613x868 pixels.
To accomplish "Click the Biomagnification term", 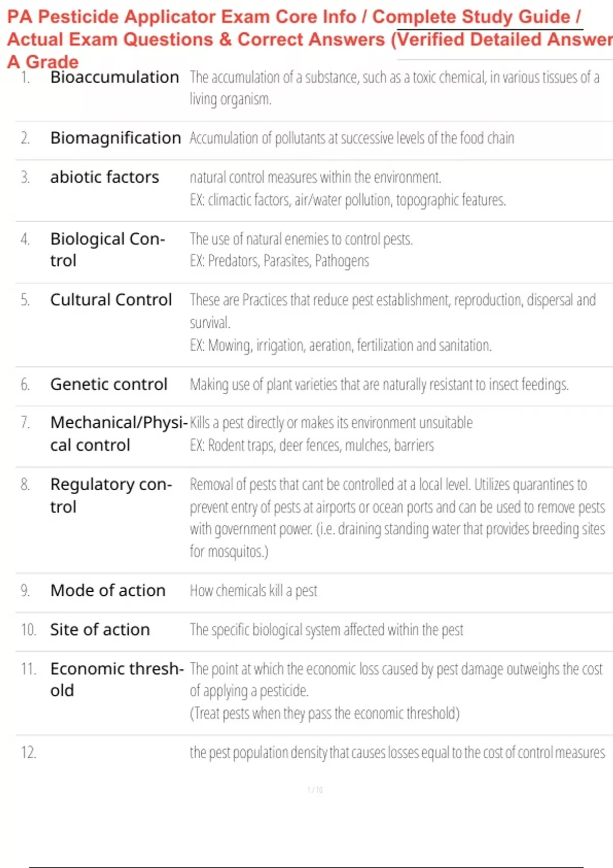I will pos(115,138).
